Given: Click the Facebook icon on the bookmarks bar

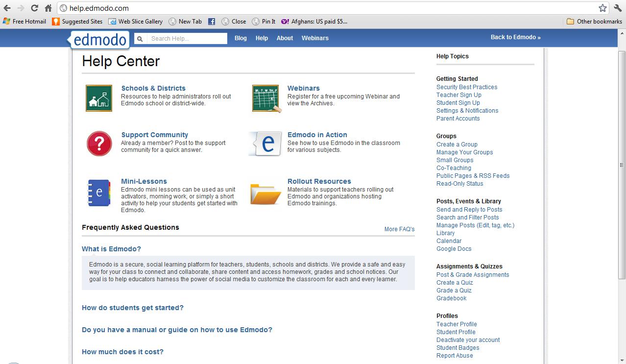Looking at the screenshot, I should [211, 21].
